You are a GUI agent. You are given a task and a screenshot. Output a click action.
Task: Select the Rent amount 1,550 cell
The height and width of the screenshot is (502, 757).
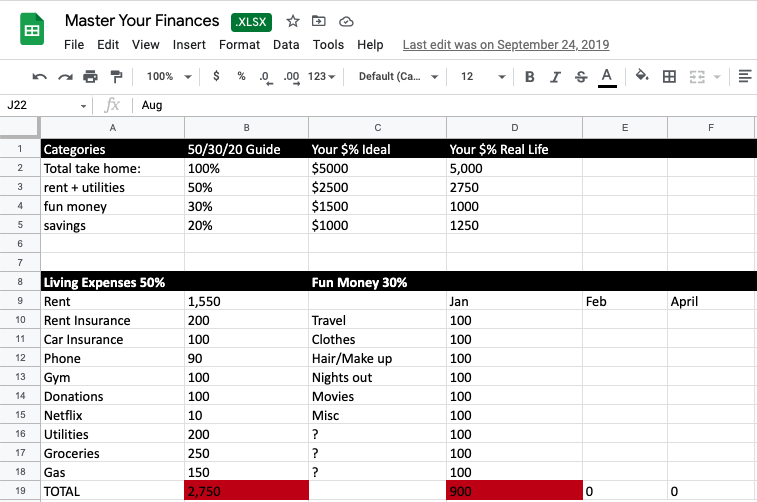(x=246, y=301)
